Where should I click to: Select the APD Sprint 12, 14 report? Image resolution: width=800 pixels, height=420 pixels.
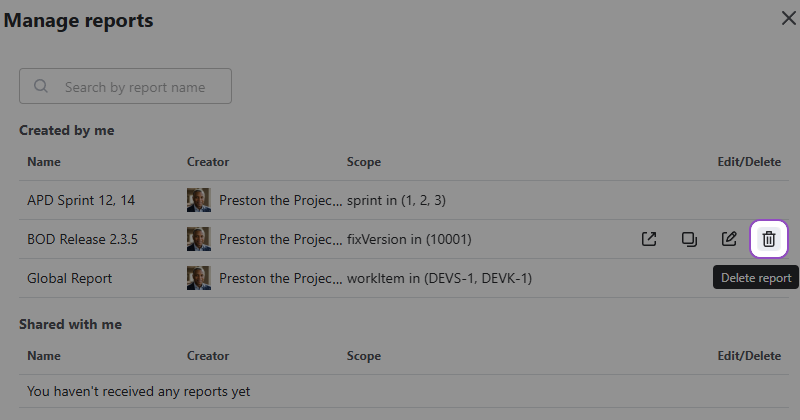click(x=81, y=200)
